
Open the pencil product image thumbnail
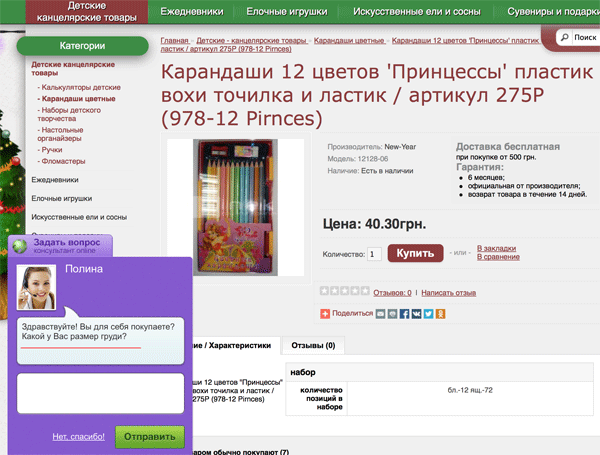tap(236, 208)
